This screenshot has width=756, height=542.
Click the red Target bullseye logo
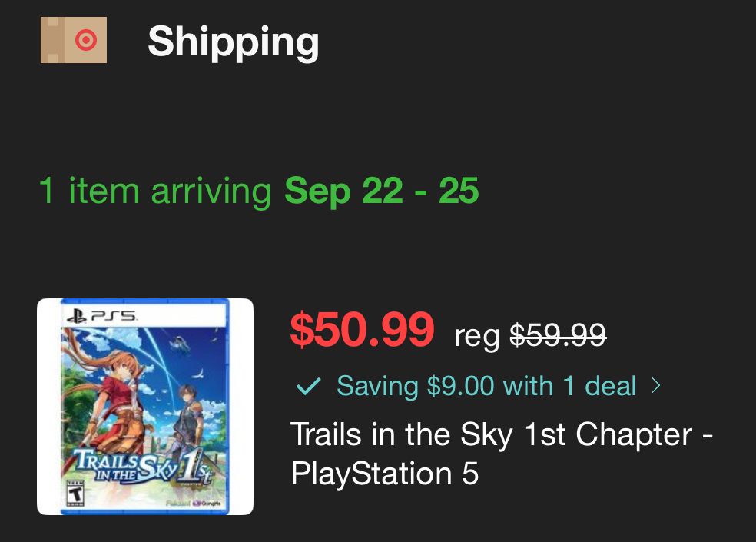click(x=86, y=39)
